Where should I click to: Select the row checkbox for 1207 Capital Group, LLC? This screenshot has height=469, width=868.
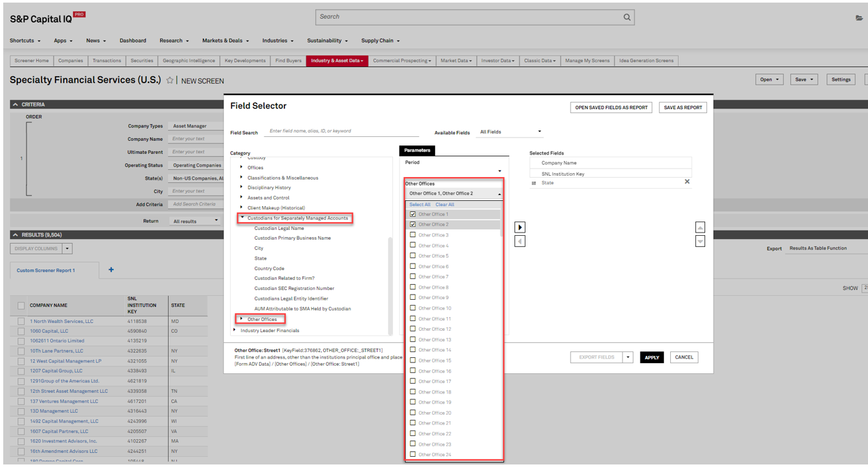[x=21, y=371]
